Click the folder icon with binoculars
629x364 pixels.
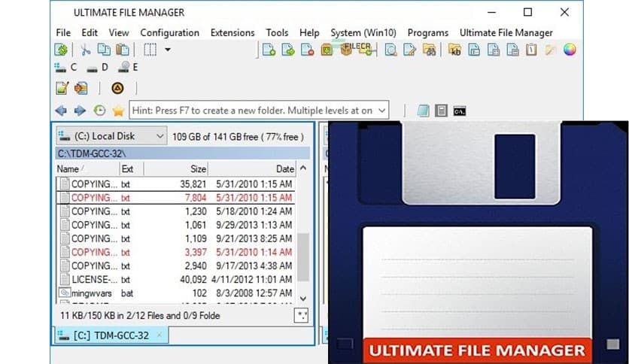(x=429, y=50)
